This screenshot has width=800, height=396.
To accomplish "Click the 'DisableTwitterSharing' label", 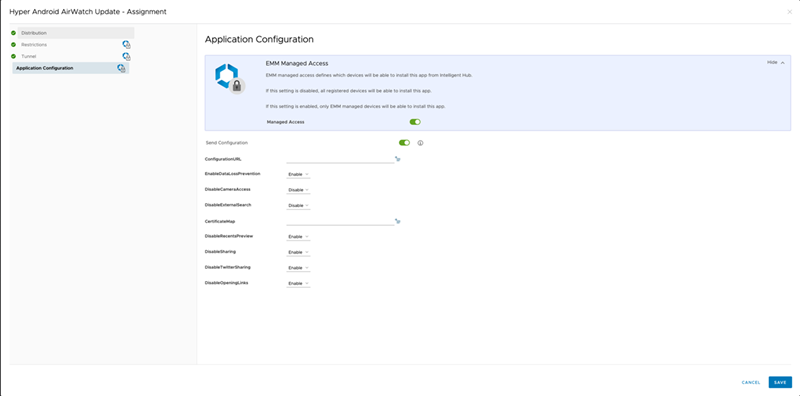I will [228, 267].
